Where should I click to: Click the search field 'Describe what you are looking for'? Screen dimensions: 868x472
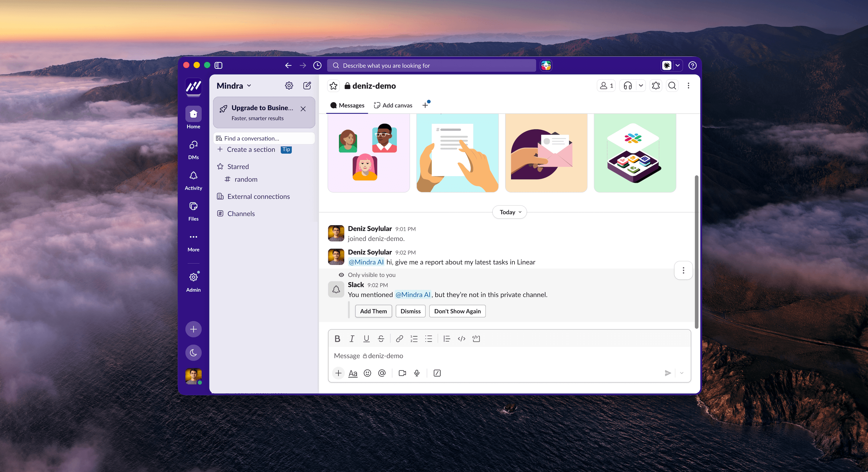[x=431, y=65]
